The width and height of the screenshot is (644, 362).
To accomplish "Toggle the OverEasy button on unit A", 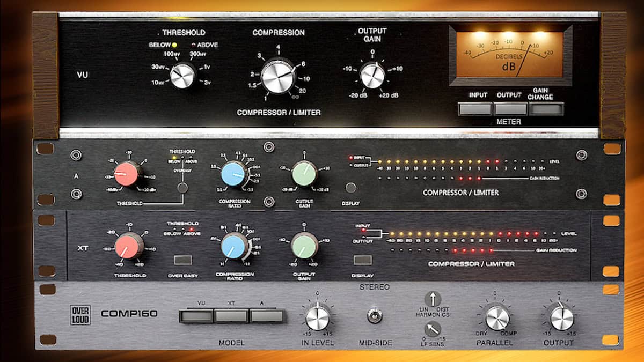I will tap(183, 187).
